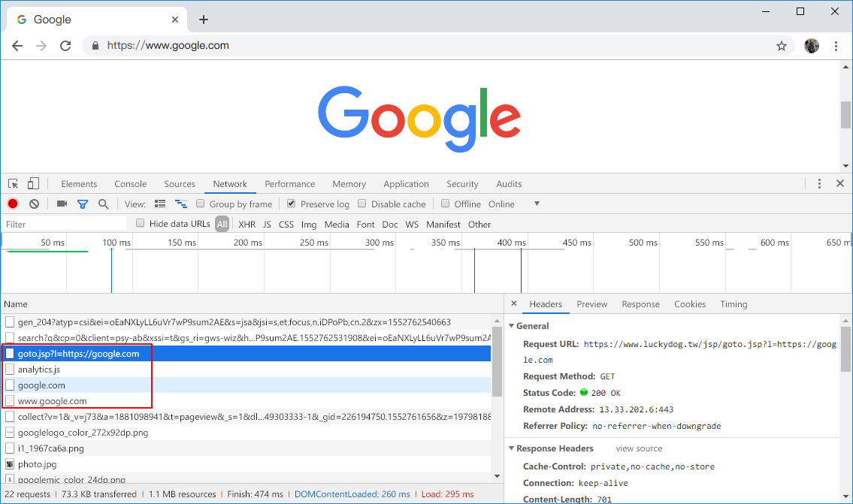Capture screenshots with the camera icon
Screen dimensions: 853x504
62,204
